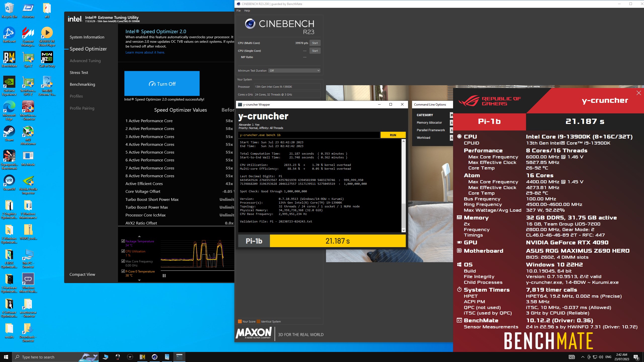The height and width of the screenshot is (362, 644).
Task: Open the Parallel Framework dropdown
Action: (452, 130)
